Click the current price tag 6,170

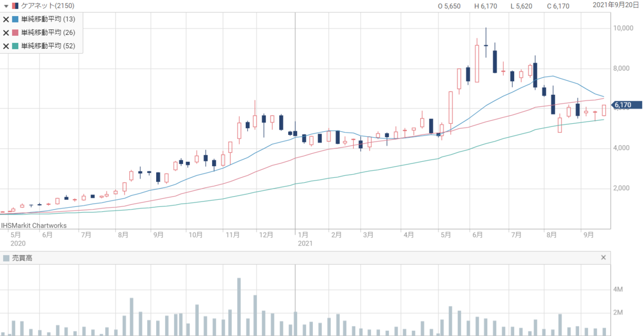click(x=627, y=105)
